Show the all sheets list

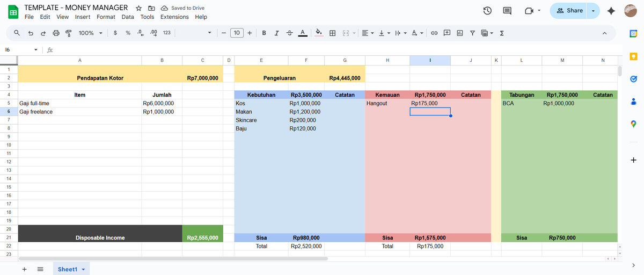[40, 269]
